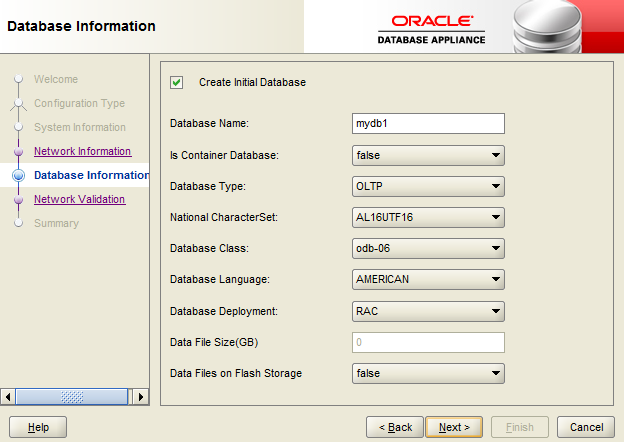The height and width of the screenshot is (442, 624).
Task: Click the Database Information step bullet icon
Action: [18, 175]
